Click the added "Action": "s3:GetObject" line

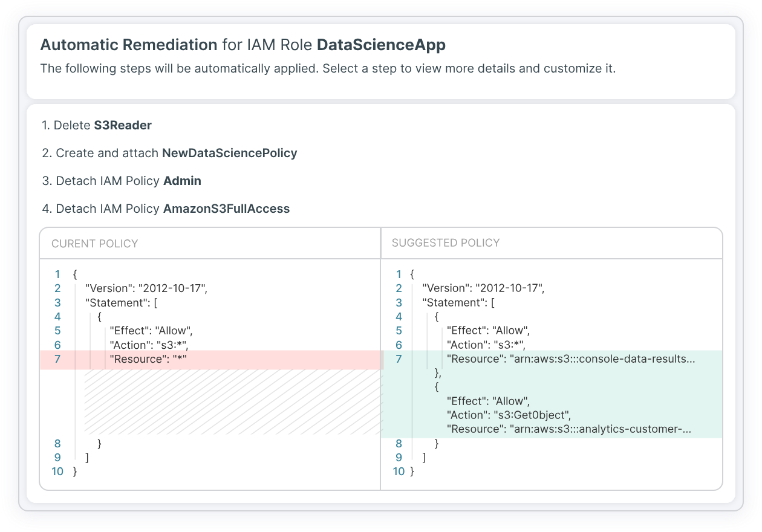pyautogui.click(x=509, y=415)
